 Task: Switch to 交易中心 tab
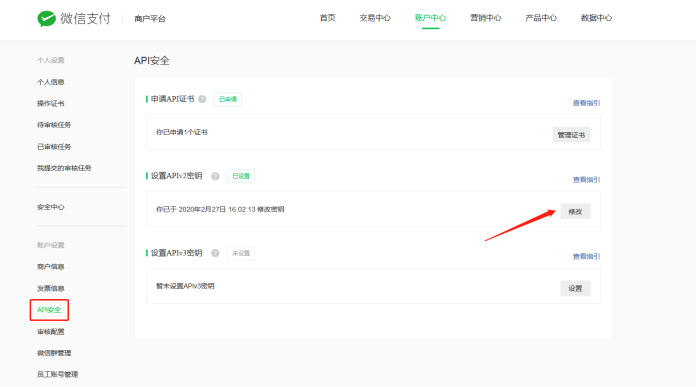(375, 18)
